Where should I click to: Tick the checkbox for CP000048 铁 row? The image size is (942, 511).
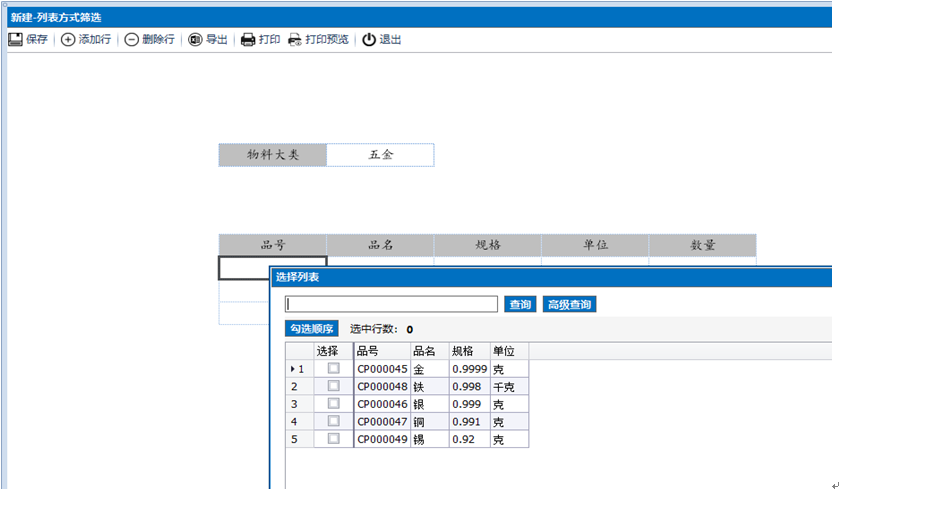[334, 386]
